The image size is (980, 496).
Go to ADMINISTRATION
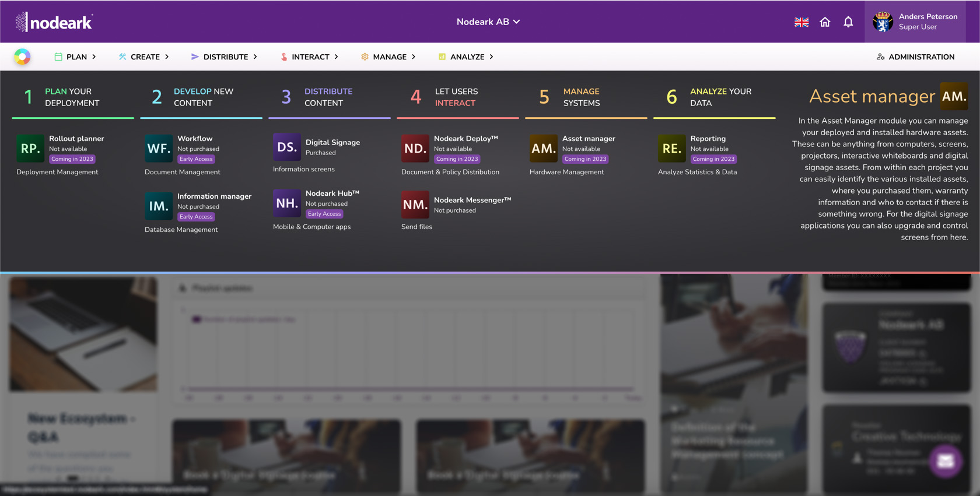[x=922, y=57]
